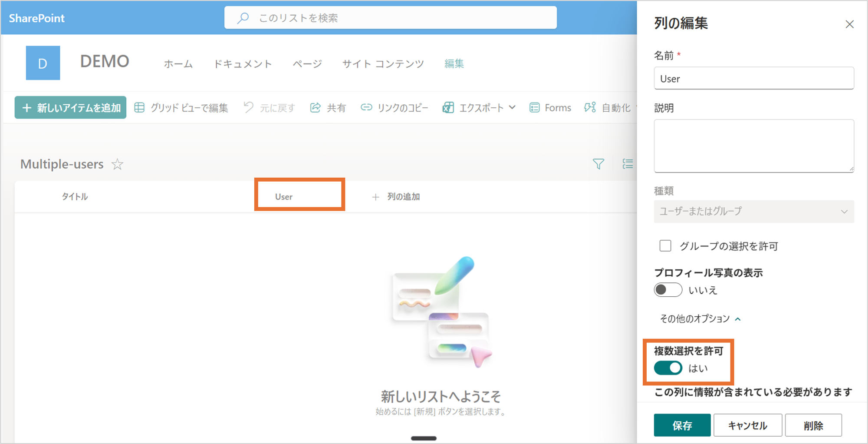Open the Forms toolbar item
The image size is (868, 444).
550,108
